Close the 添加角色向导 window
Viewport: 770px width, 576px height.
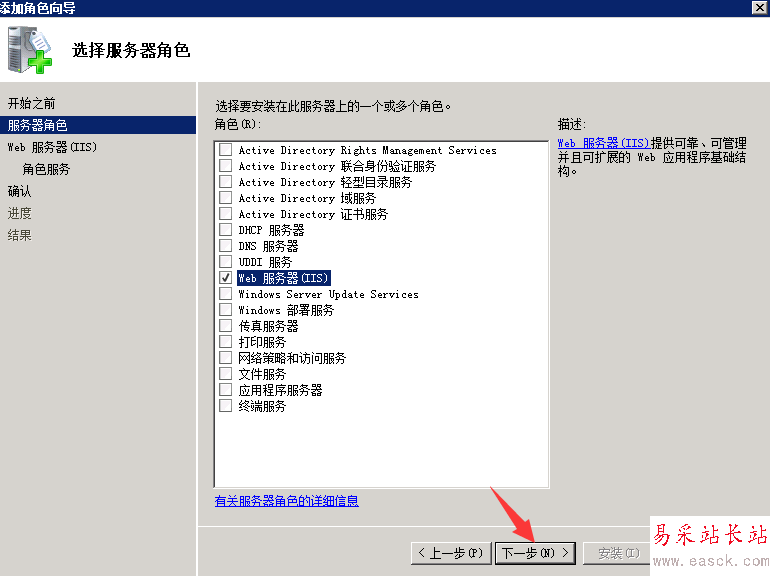759,7
